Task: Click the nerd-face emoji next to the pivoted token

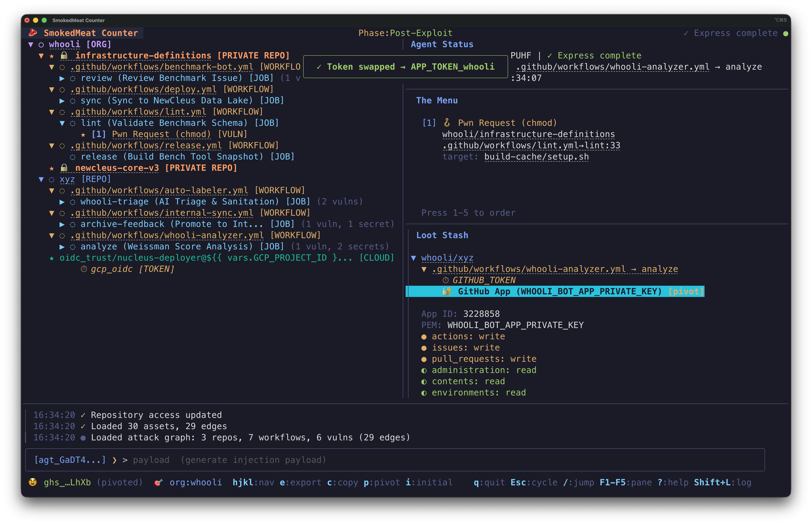Action: click(x=32, y=482)
